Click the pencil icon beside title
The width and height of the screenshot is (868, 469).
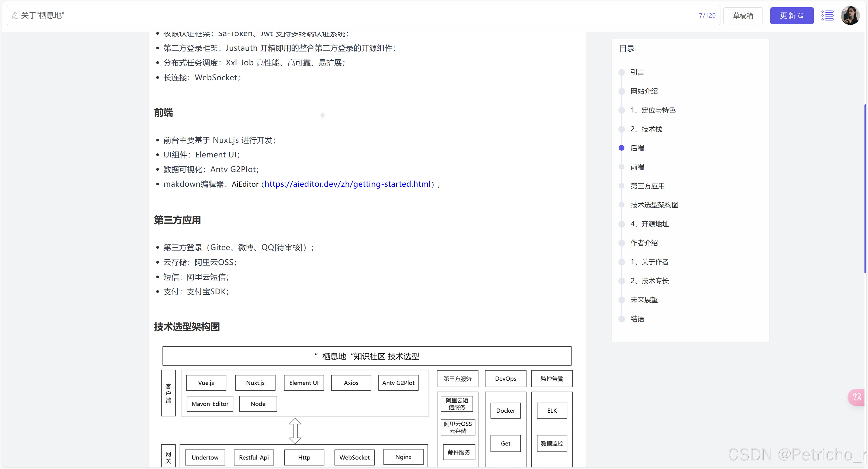pyautogui.click(x=14, y=15)
